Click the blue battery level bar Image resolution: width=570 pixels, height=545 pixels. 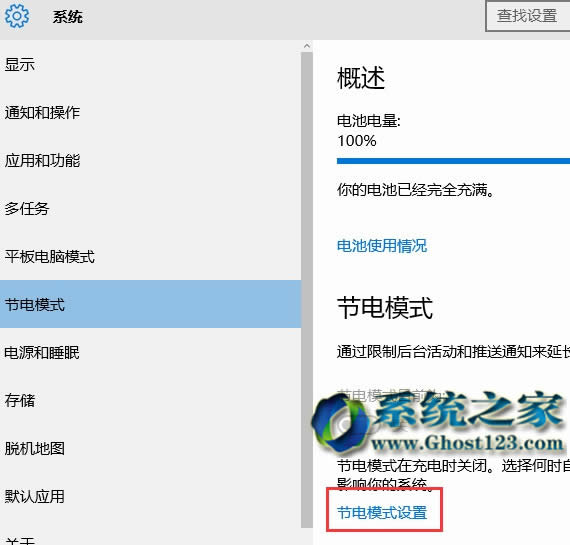tap(453, 161)
